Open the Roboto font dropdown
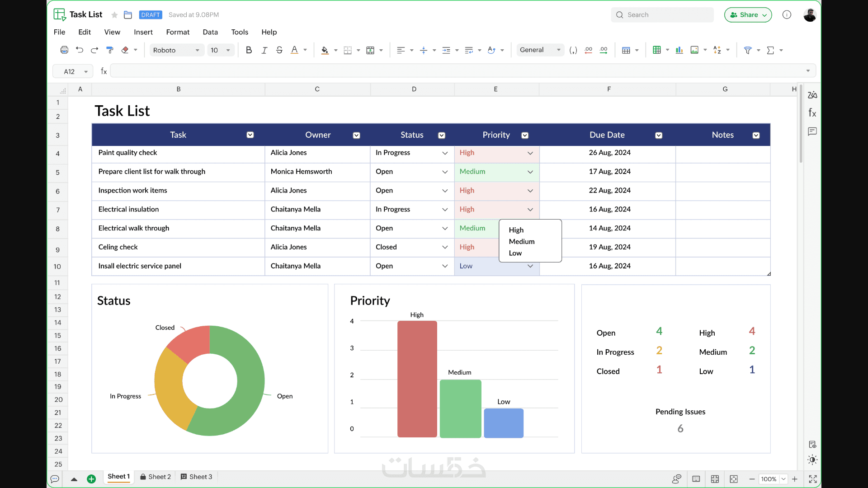The image size is (868, 488). click(176, 50)
